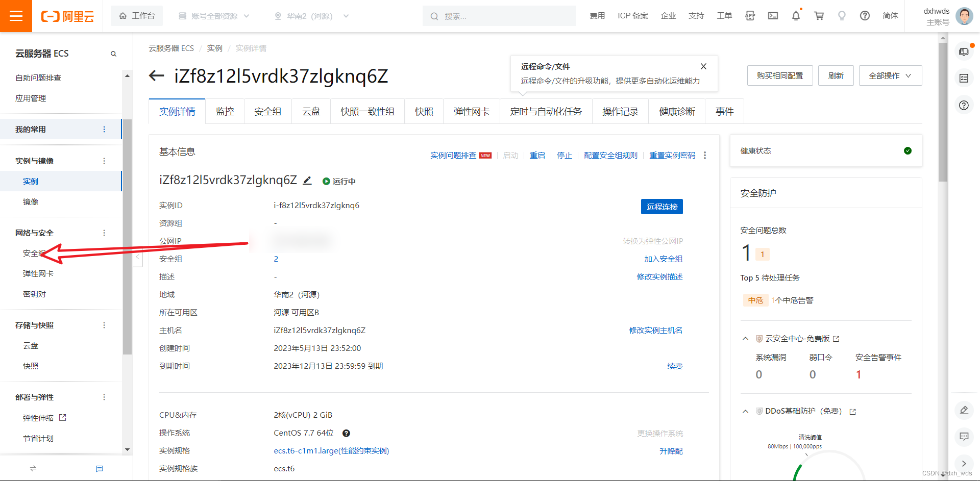Click the 购买相同配置 button
This screenshot has height=481, width=980.
point(780,75)
